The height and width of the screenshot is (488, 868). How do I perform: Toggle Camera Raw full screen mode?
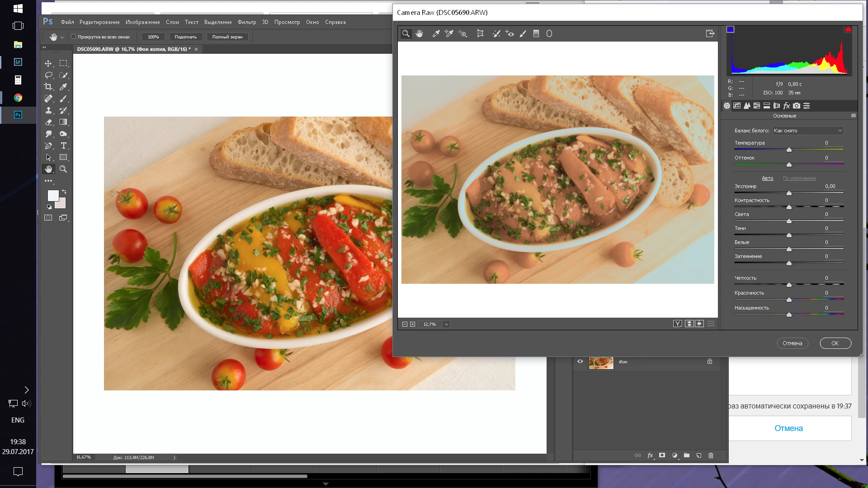[710, 33]
